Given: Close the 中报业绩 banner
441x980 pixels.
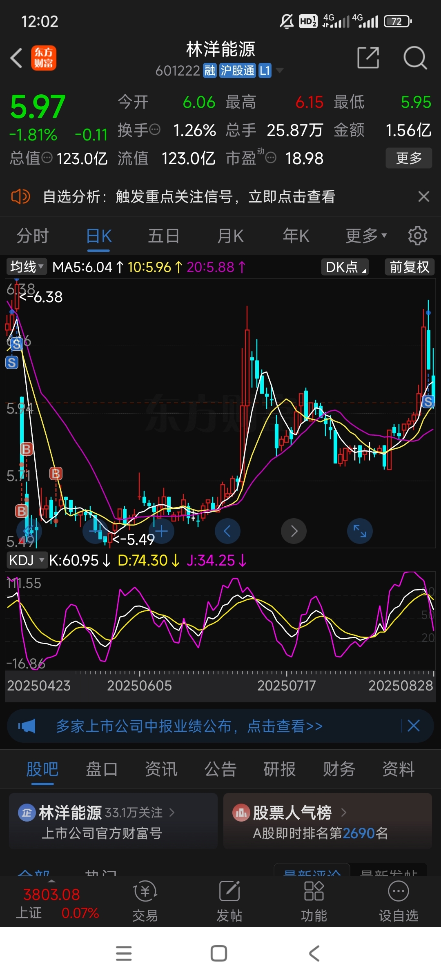Looking at the screenshot, I should click(x=414, y=726).
